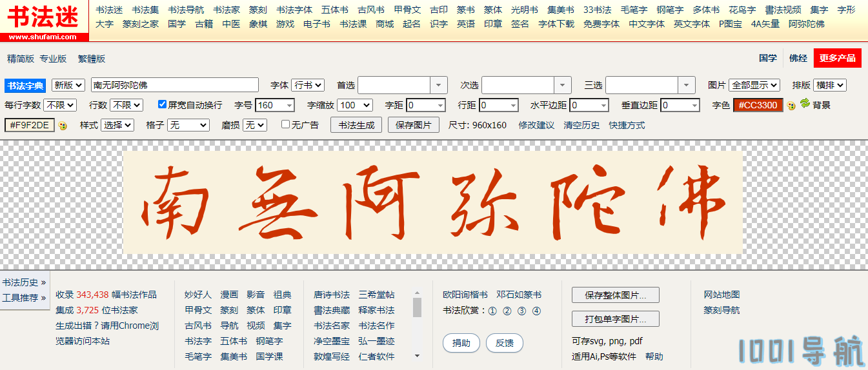
Task: Click the #CC3300 font color swatch
Action: pyautogui.click(x=758, y=105)
